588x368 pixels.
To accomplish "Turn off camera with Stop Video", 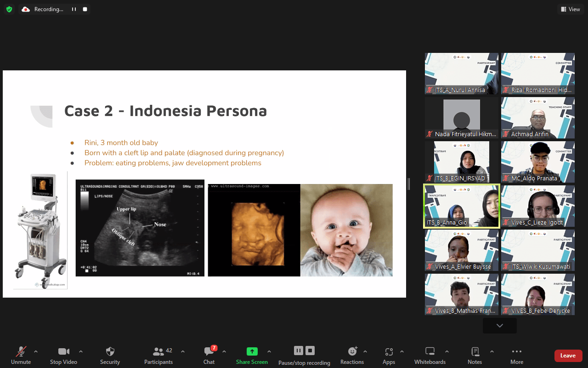I will click(x=63, y=356).
